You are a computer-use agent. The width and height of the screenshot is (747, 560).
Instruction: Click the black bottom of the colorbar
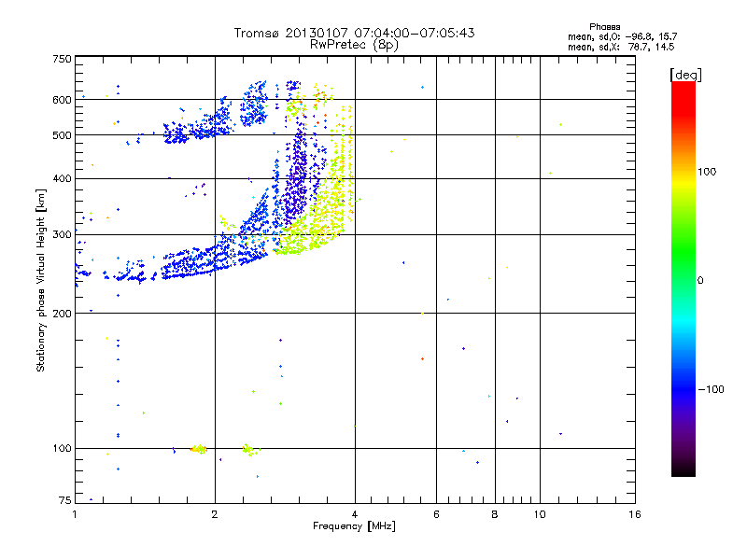point(683,470)
